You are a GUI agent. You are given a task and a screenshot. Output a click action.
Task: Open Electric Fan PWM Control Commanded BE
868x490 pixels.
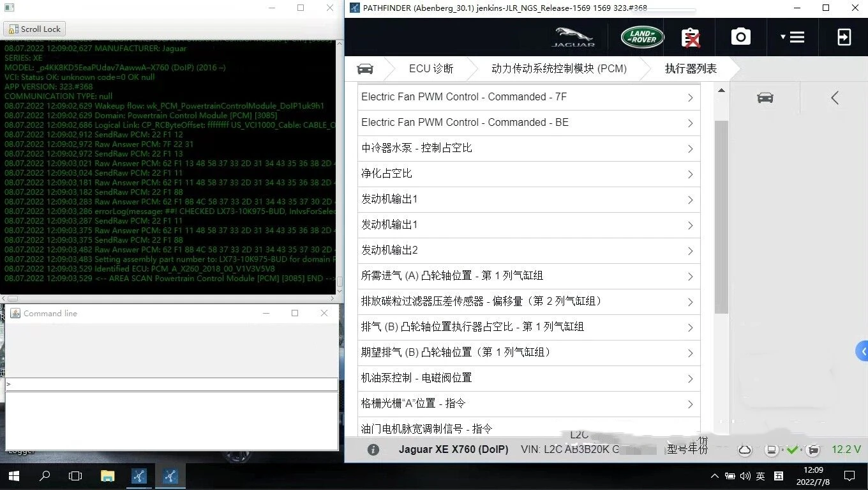pyautogui.click(x=528, y=123)
